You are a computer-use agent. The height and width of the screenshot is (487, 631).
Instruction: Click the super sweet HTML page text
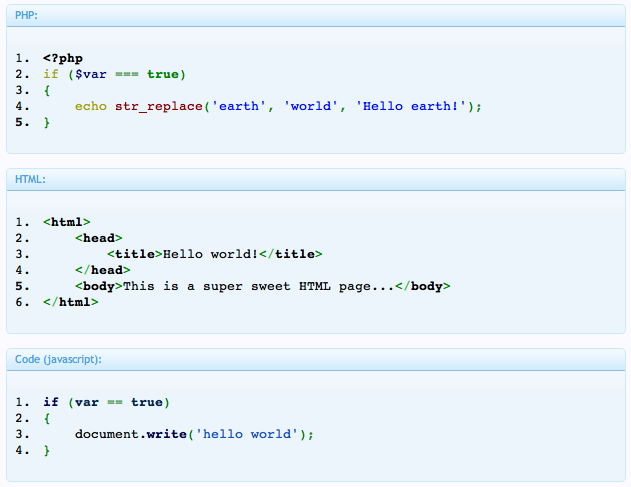tap(259, 286)
